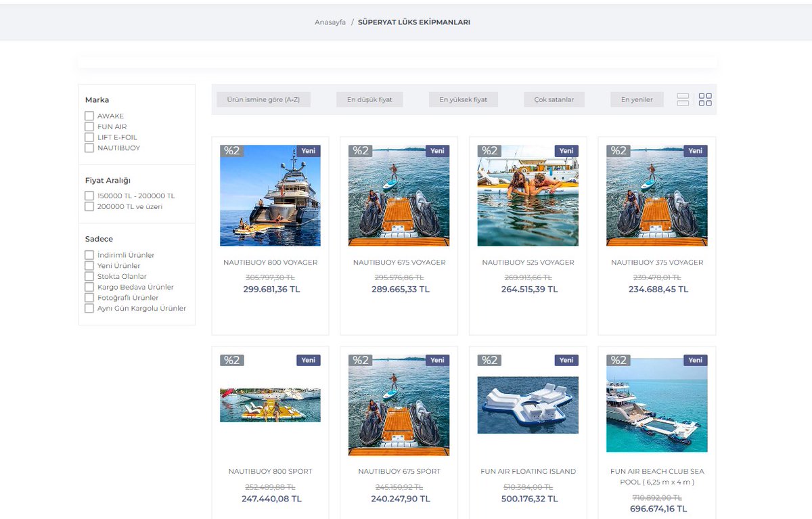Image resolution: width=812 pixels, height=519 pixels.
Task: Click Yeni badge on Nautibuoy 675 Sport
Action: click(437, 360)
